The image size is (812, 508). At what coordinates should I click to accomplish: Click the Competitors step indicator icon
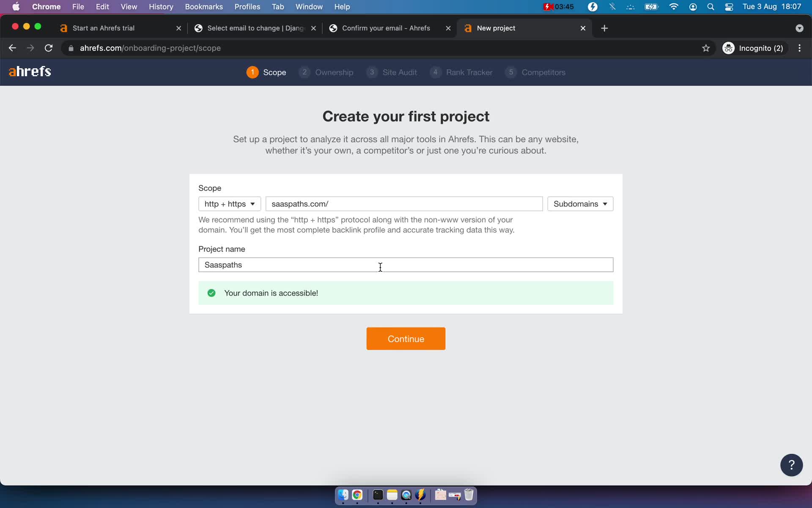pyautogui.click(x=511, y=72)
